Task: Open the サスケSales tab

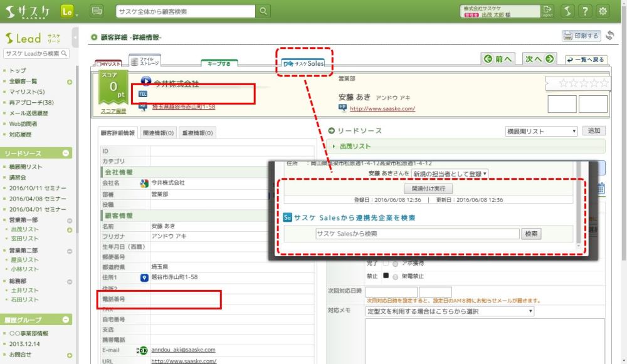Action: (305, 63)
